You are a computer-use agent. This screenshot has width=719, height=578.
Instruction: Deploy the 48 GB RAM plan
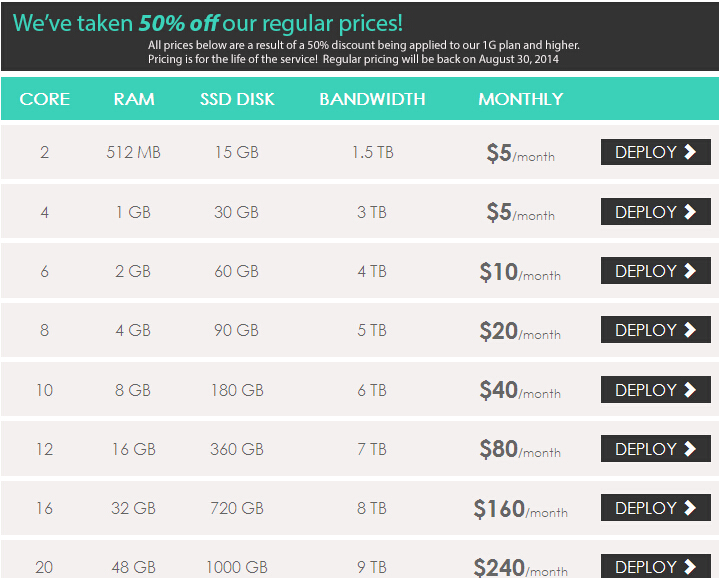656,566
